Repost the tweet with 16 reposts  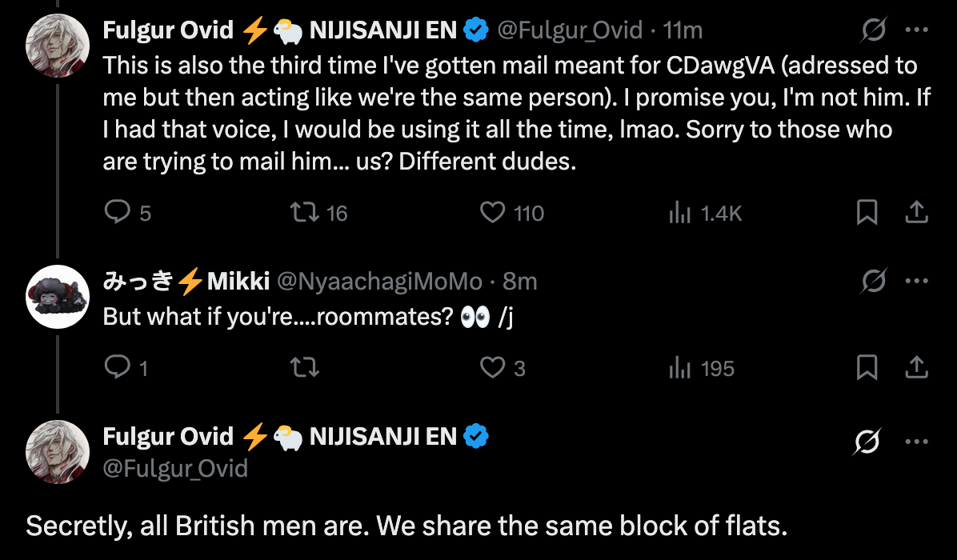pyautogui.click(x=304, y=212)
